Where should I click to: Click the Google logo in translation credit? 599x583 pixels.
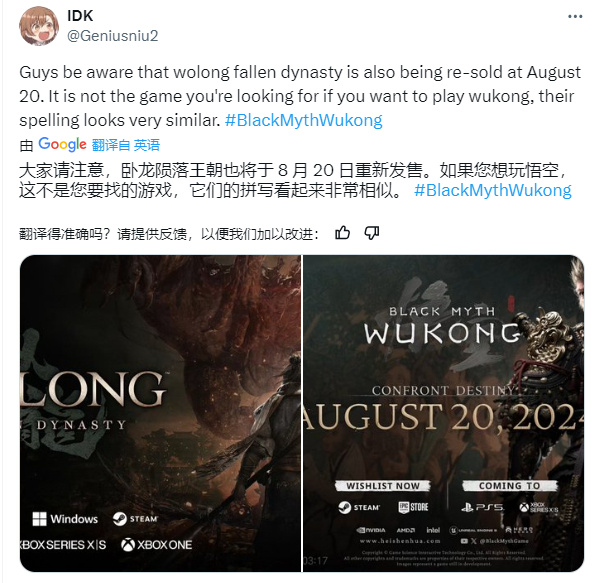pos(62,144)
